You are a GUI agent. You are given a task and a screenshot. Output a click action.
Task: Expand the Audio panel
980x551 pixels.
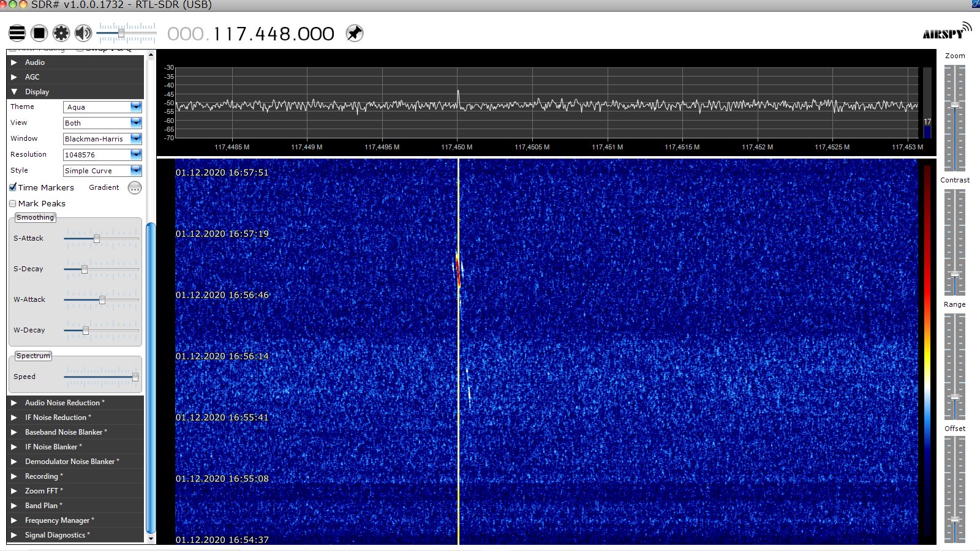coord(75,62)
